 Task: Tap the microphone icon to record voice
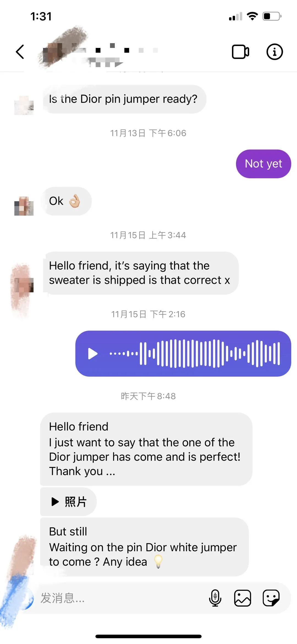tap(215, 598)
